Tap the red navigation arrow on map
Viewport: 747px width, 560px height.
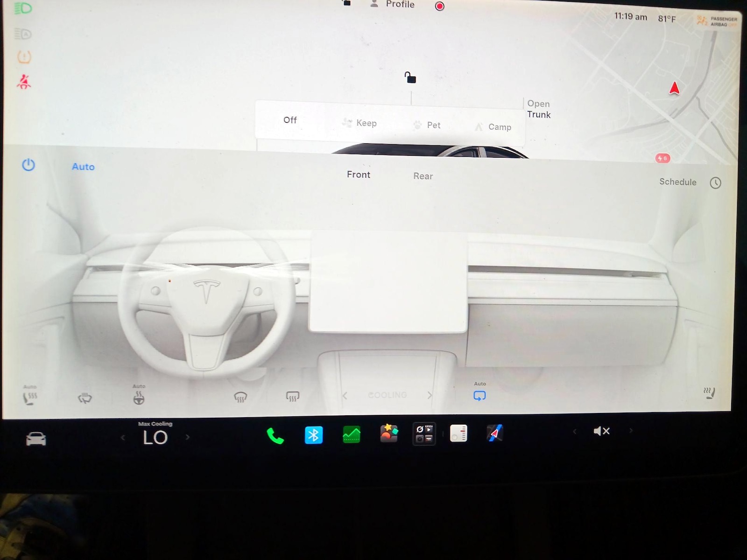(674, 88)
